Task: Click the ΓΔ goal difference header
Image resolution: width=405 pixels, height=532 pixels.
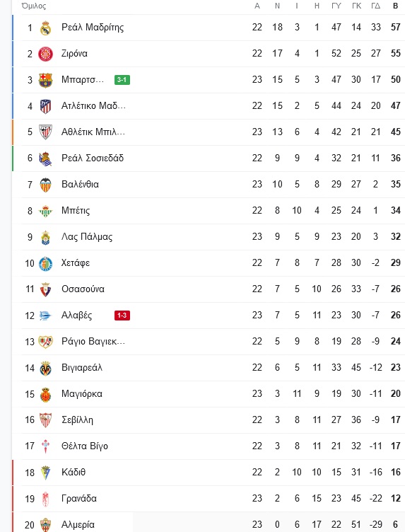Action: (x=375, y=6)
